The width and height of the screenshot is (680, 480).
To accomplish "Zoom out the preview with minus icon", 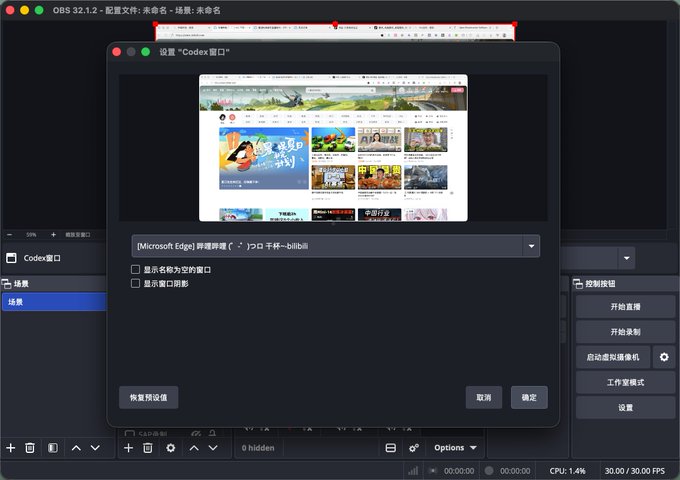I will coord(10,235).
